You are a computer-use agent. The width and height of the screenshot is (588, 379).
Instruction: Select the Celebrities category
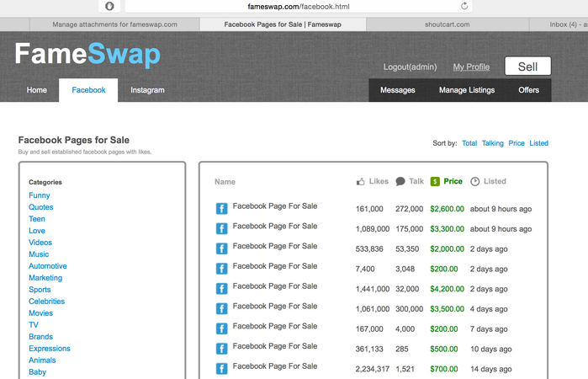click(x=46, y=302)
